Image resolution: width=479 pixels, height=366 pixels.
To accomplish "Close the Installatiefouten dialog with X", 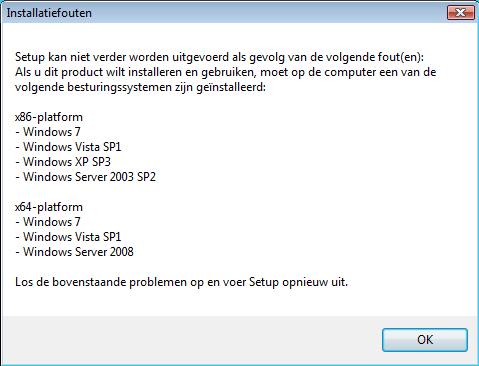I will click(x=460, y=13).
